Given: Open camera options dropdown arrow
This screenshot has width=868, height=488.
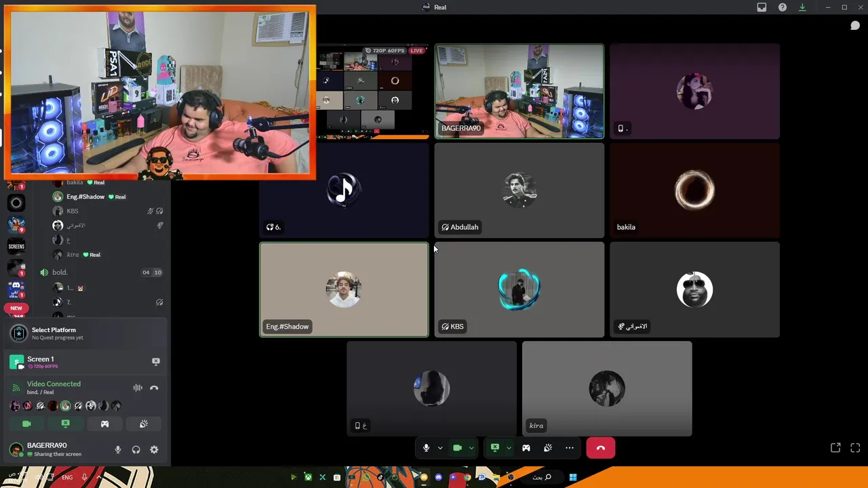Looking at the screenshot, I should [x=471, y=448].
